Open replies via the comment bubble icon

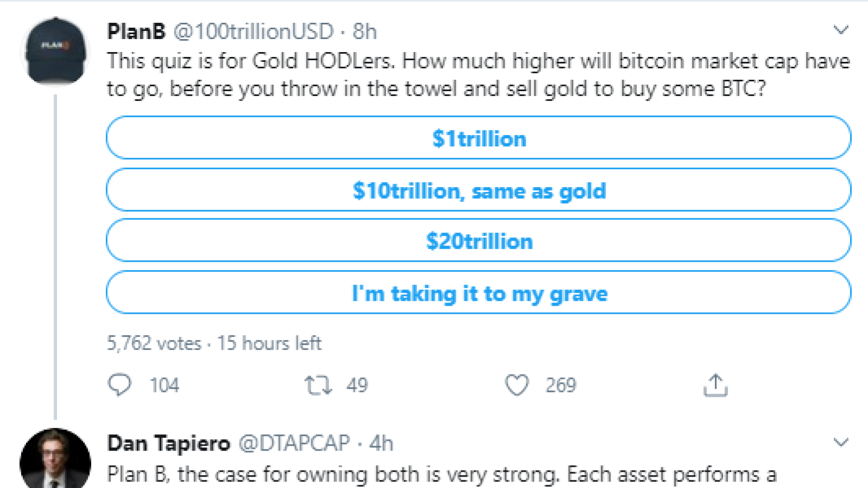[119, 385]
